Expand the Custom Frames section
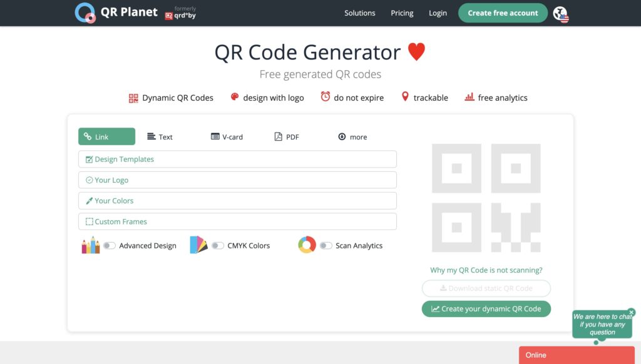The width and height of the screenshot is (641, 364). 237,221
